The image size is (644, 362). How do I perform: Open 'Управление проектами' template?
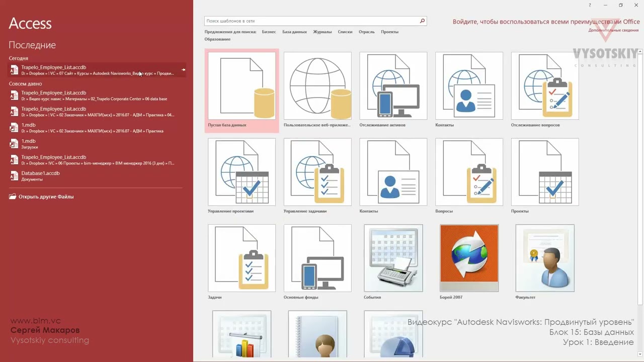click(x=242, y=176)
